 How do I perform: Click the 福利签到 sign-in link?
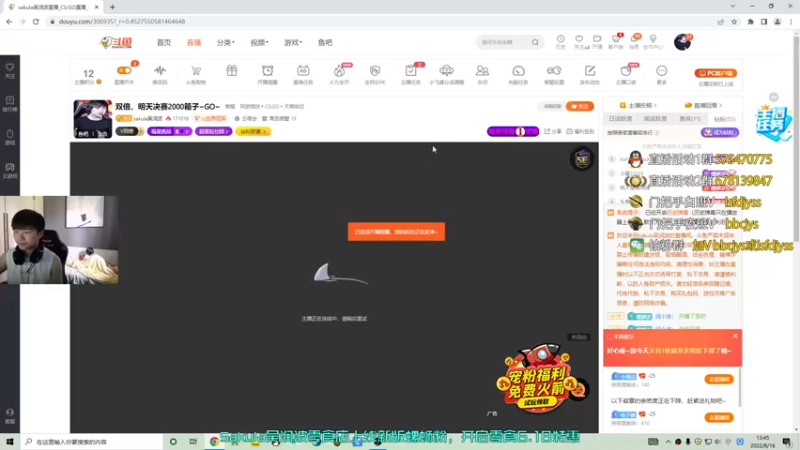[580, 131]
